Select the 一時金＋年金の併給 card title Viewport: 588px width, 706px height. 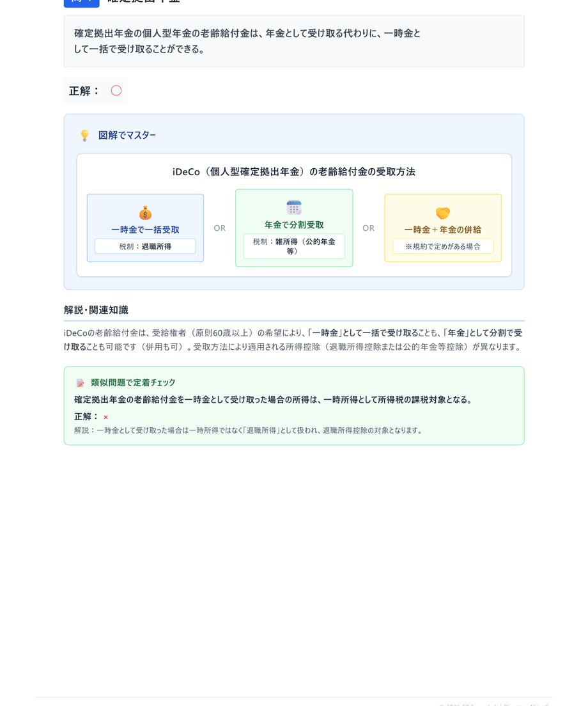(443, 230)
